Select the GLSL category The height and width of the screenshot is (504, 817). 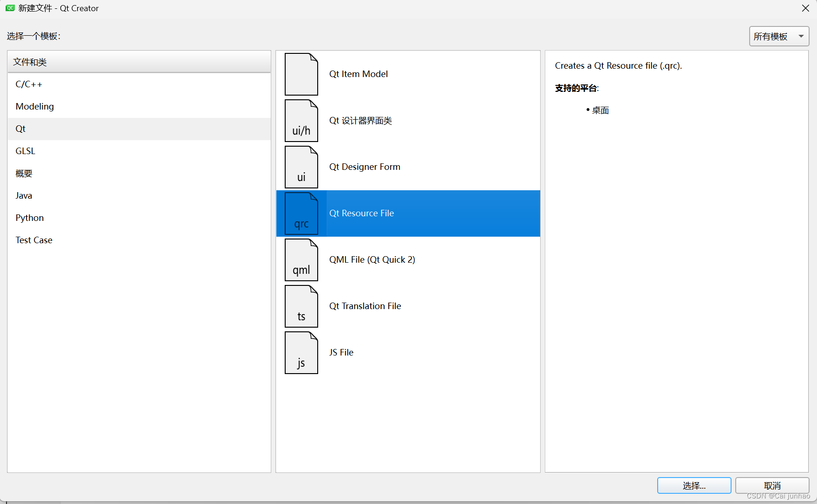(139, 151)
